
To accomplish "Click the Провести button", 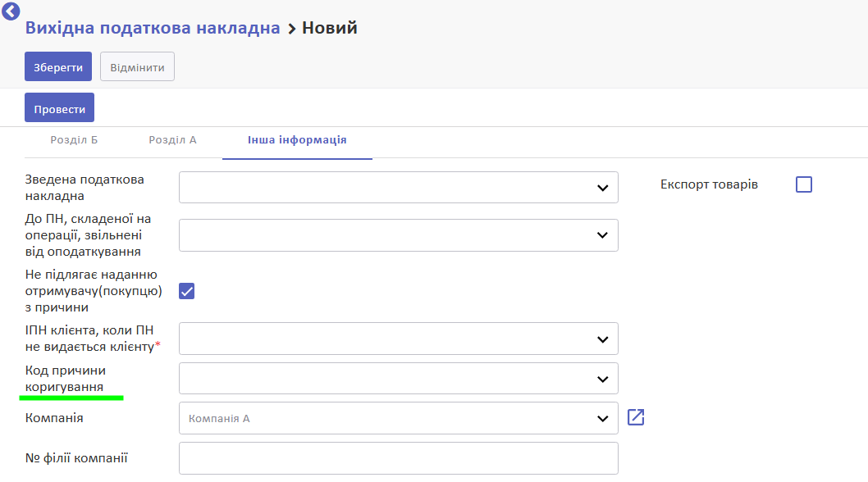I will [59, 108].
